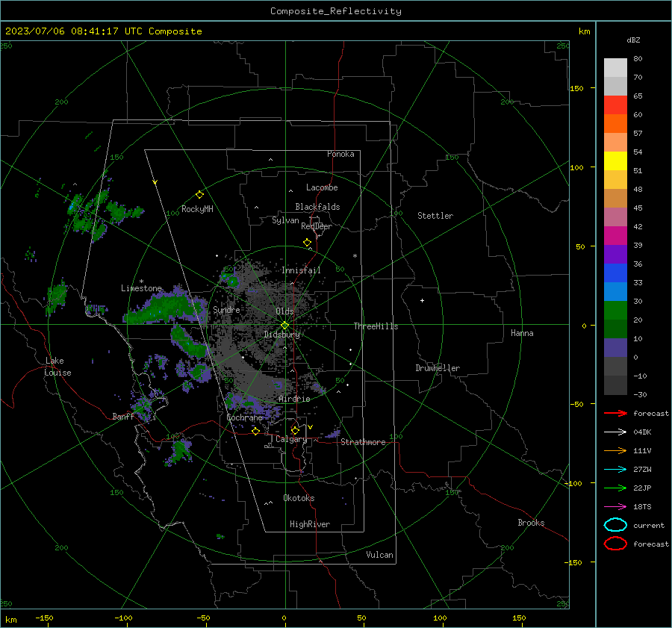Select the orange 111V arrow in the legend
Image resolution: width=672 pixels, height=628 pixels.
[x=615, y=450]
